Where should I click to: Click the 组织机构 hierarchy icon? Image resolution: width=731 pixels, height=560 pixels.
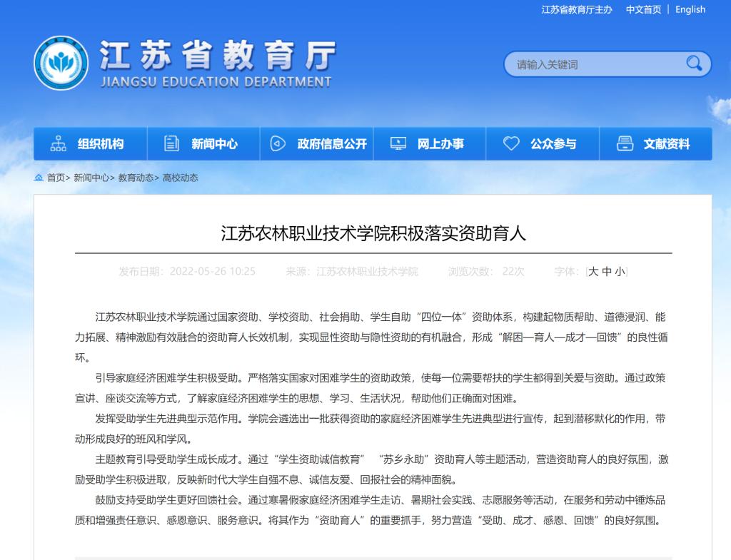click(x=59, y=144)
